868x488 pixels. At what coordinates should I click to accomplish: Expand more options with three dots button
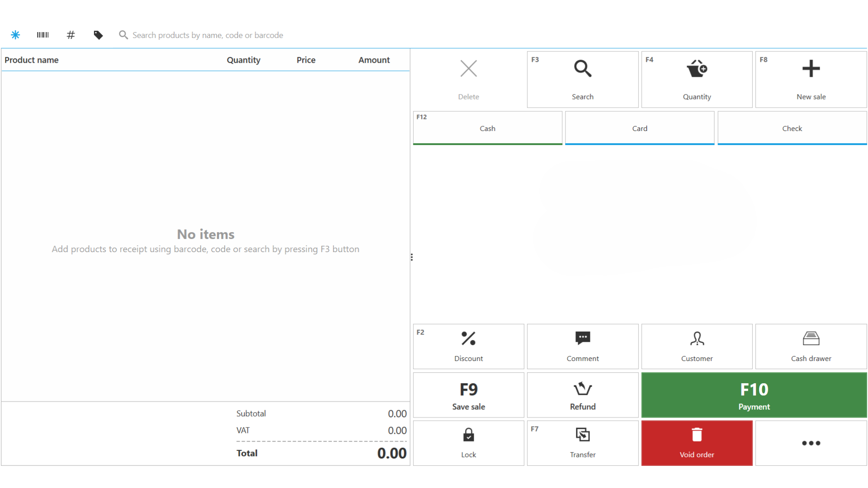[811, 443]
